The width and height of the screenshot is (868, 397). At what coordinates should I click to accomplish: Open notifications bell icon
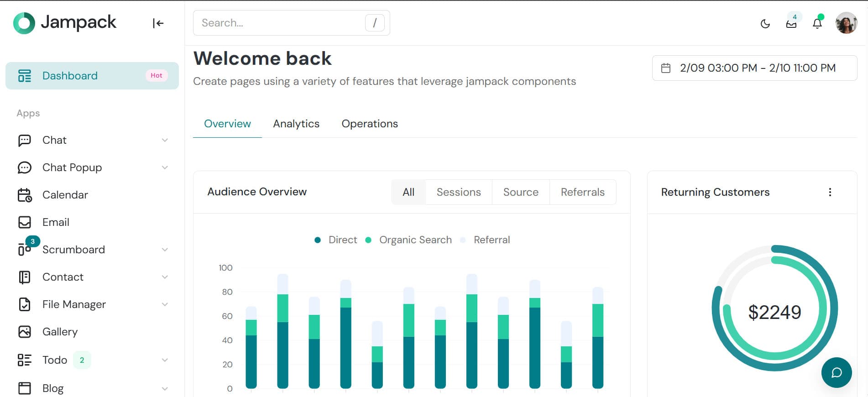(x=817, y=23)
